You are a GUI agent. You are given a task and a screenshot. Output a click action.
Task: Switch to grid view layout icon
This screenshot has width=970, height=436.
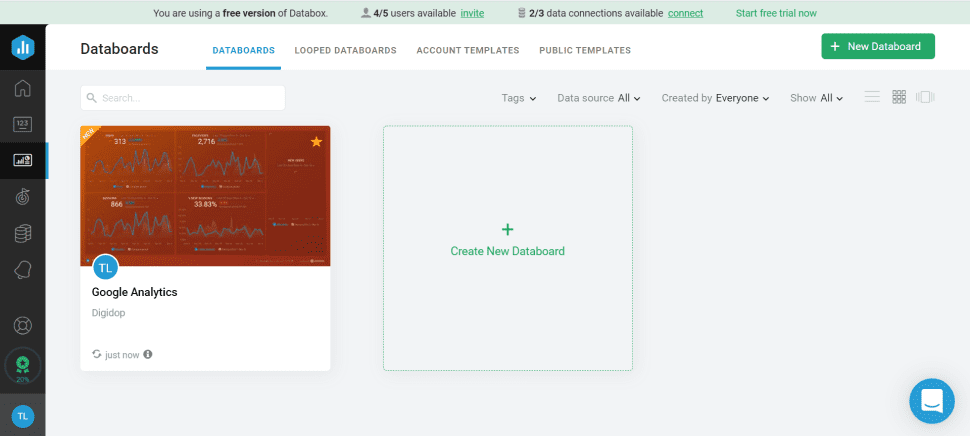899,97
